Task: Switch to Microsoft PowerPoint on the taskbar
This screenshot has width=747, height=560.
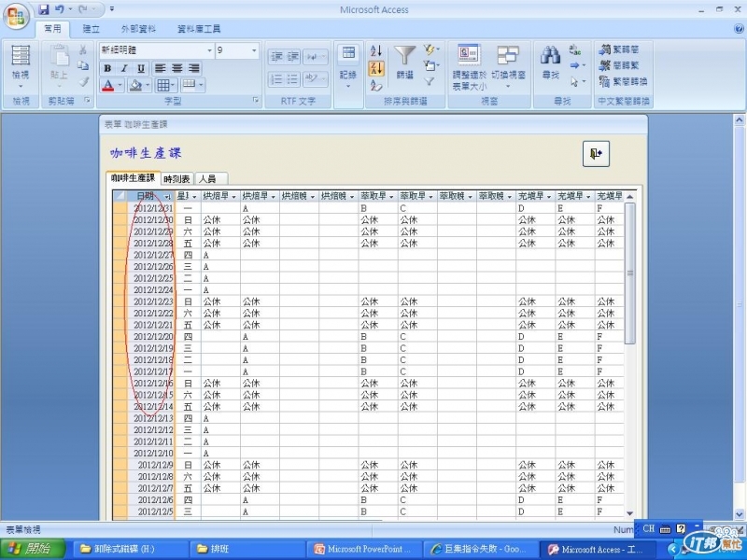Action: pyautogui.click(x=364, y=549)
